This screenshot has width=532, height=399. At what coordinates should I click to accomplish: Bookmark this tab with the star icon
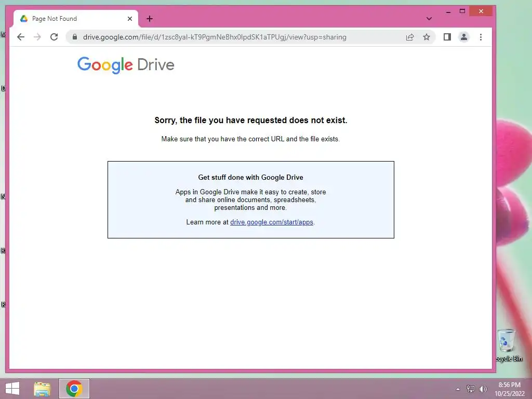pos(427,37)
